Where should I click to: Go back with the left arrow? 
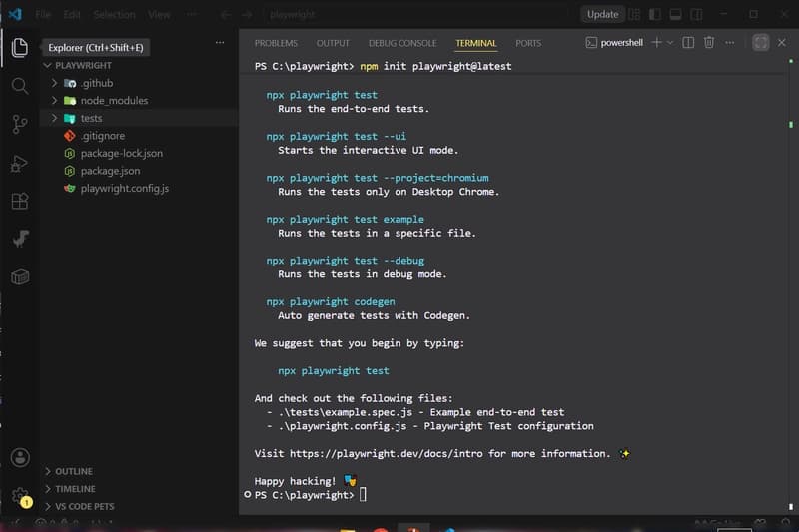tap(226, 15)
